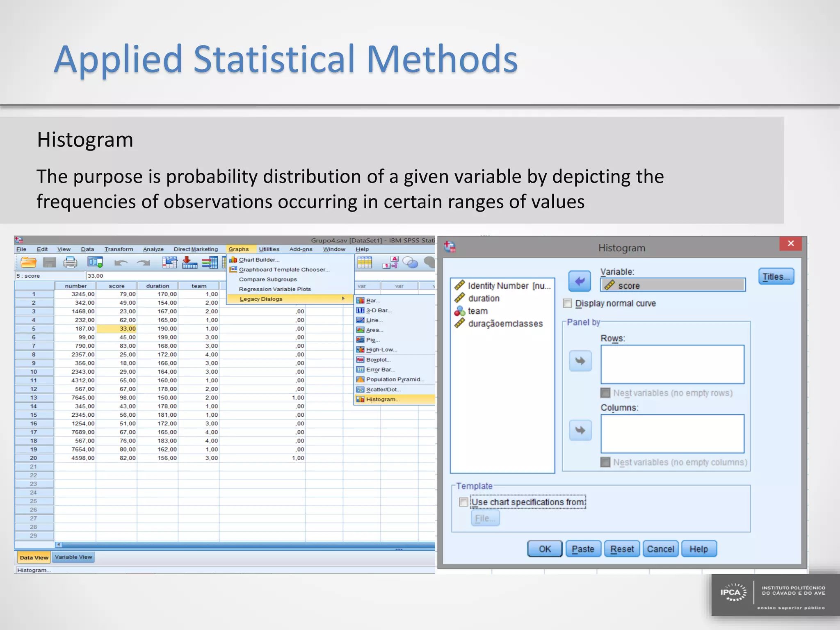Click the arrow button beside Rows box
840x630 pixels.
click(580, 361)
